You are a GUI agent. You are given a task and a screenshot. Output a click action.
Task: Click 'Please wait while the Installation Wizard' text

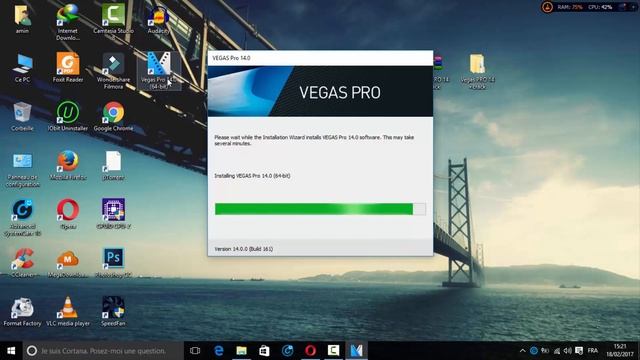click(314, 140)
